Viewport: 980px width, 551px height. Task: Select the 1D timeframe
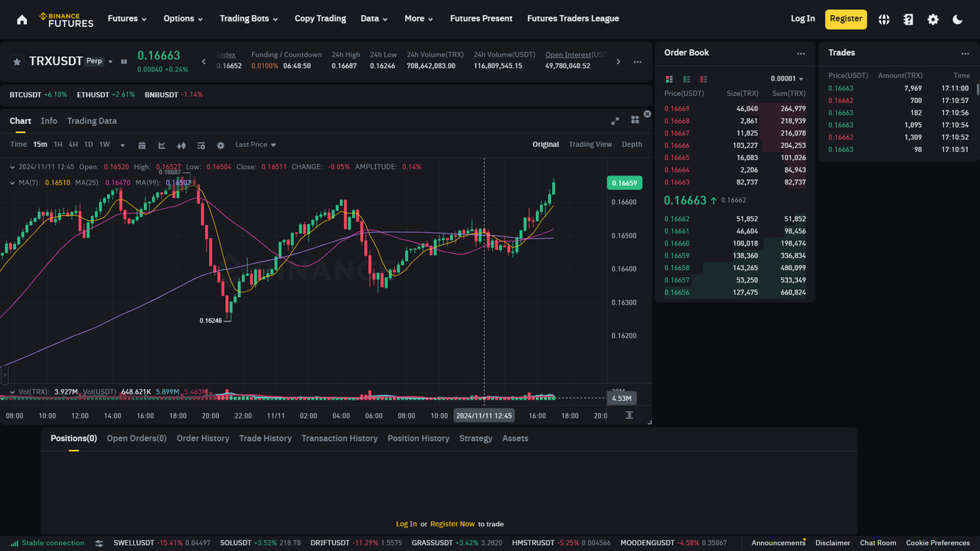[x=89, y=145]
